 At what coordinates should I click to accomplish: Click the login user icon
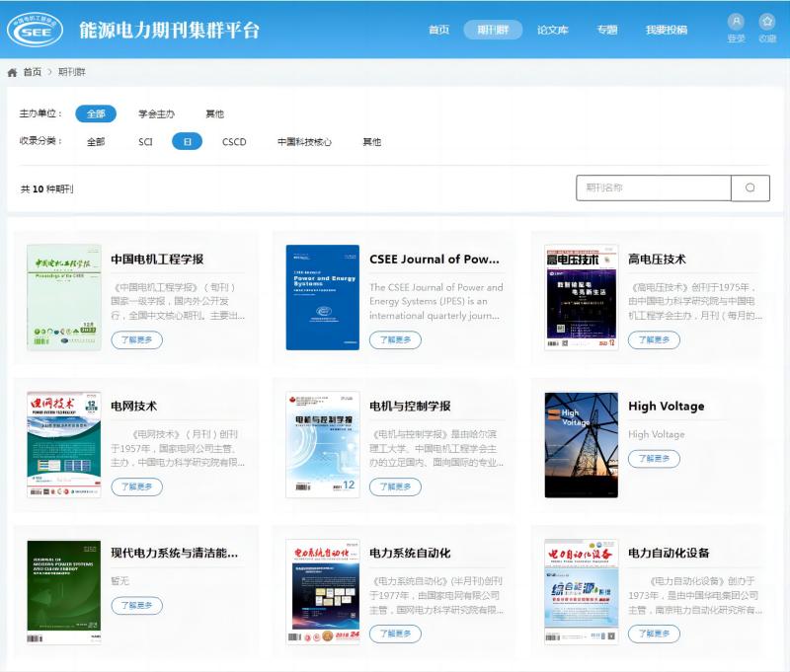click(x=736, y=22)
